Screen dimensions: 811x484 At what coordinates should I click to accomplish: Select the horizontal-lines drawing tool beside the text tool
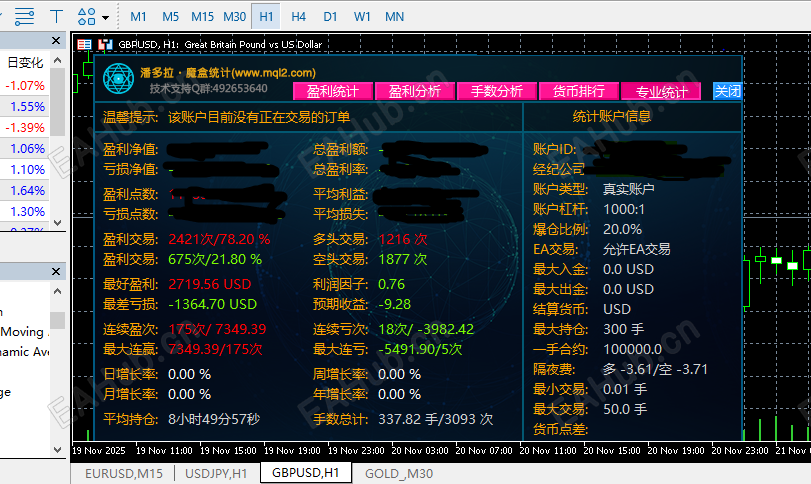(x=24, y=17)
